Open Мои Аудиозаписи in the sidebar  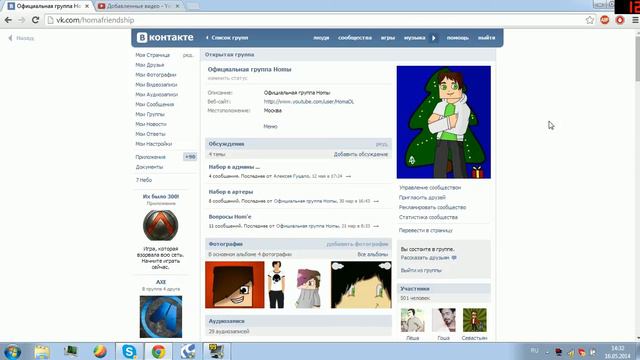tap(157, 94)
